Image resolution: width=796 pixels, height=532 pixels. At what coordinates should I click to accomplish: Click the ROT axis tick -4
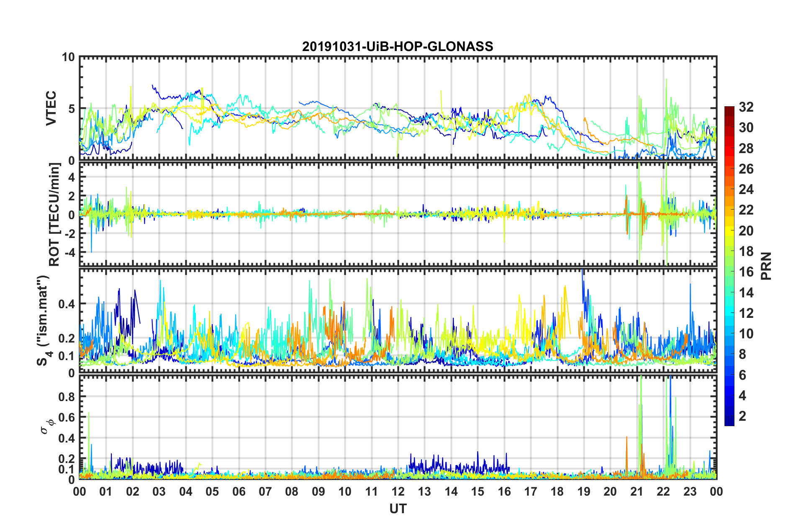point(70,252)
